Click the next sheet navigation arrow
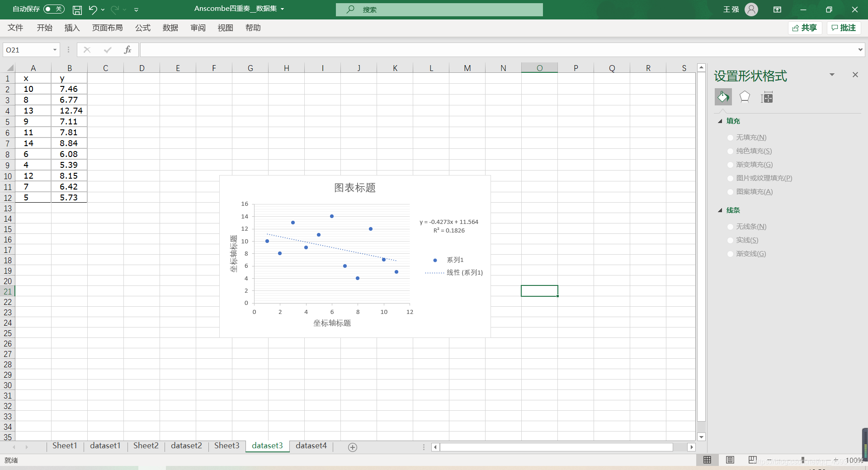868x470 pixels. [x=27, y=447]
